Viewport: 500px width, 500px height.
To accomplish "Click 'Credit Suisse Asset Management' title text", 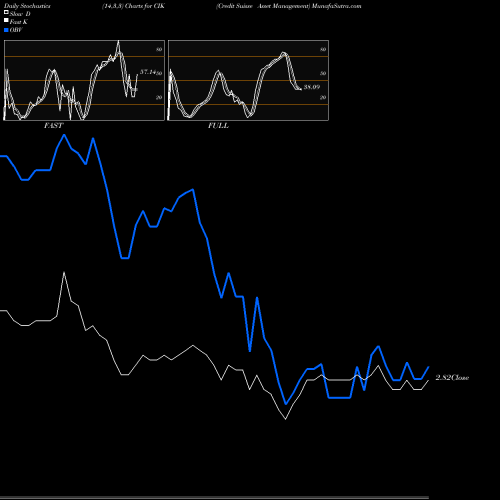I will click(263, 6).
